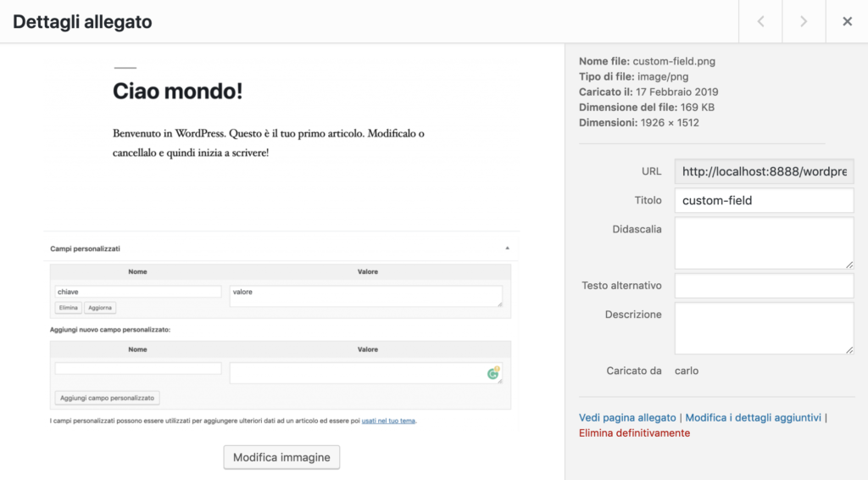This screenshot has height=480, width=868.
Task: Click the Caricato da value carlo
Action: pos(687,371)
